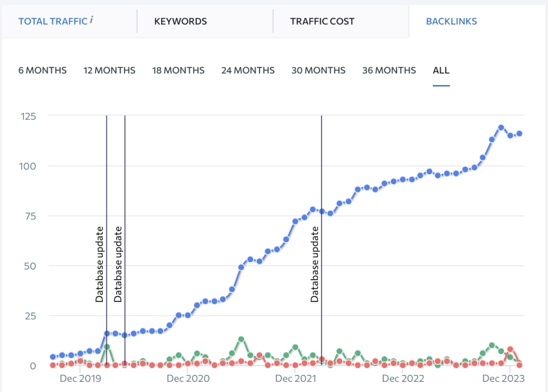The height and width of the screenshot is (392, 548).
Task: Switch to the Total Traffic tab
Action: 52,22
